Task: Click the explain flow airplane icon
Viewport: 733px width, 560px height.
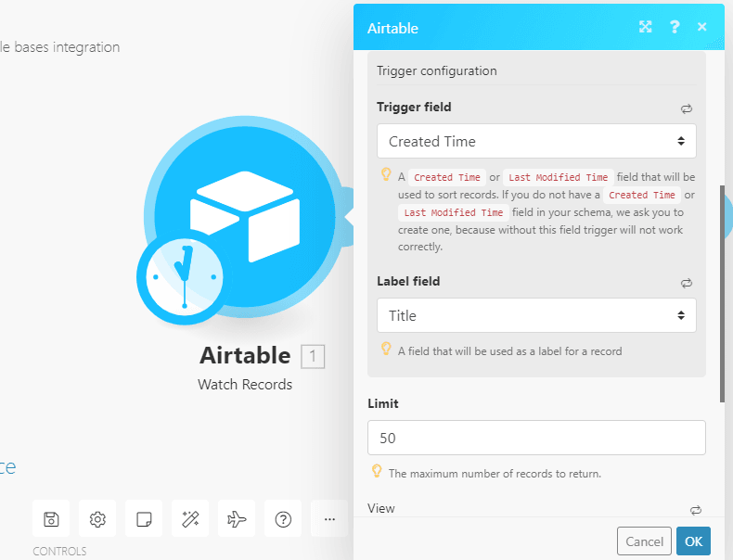Action: tap(237, 519)
